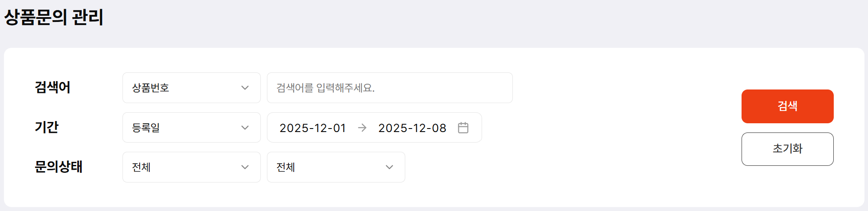This screenshot has width=868, height=211.
Task: Click chevron of first 문의상태 전체 dropdown
Action: click(245, 167)
